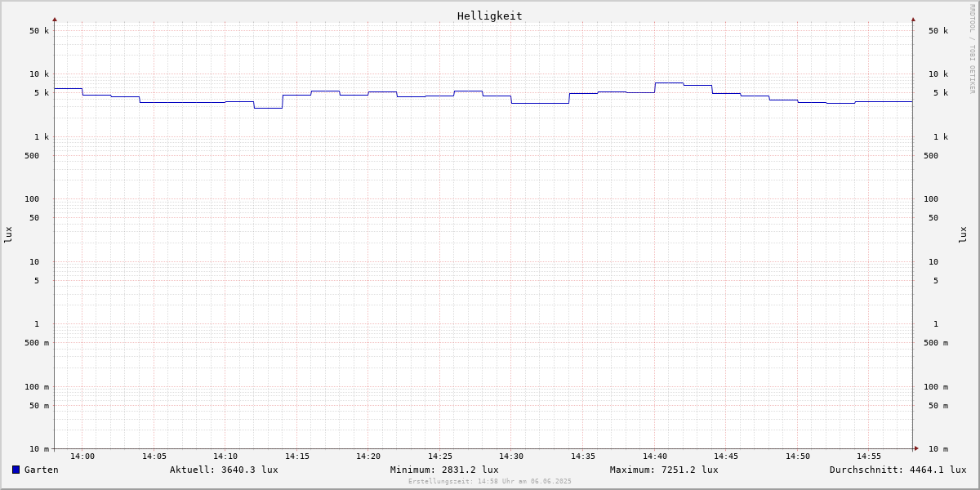
Task: Click the 14:30 time axis label
Action: (511, 457)
